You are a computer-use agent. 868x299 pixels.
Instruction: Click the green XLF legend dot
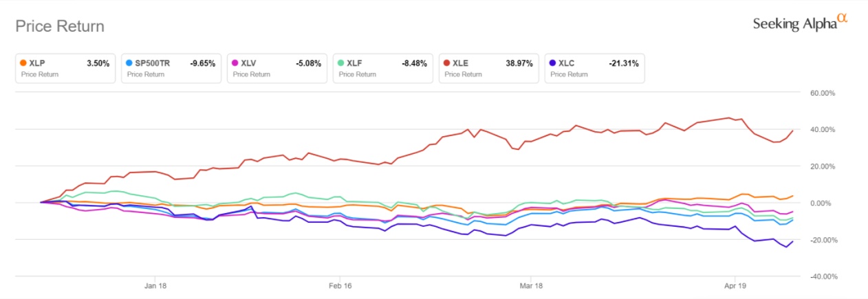343,63
